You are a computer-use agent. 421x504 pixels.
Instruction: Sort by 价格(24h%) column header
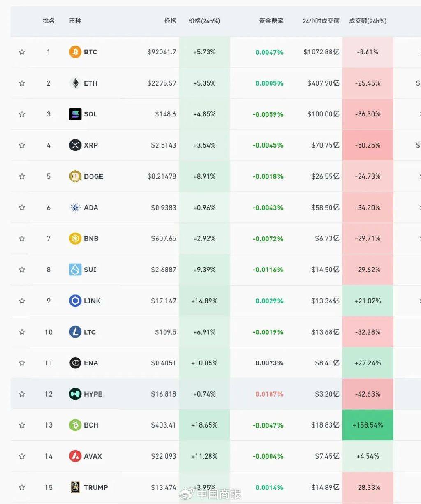click(204, 21)
